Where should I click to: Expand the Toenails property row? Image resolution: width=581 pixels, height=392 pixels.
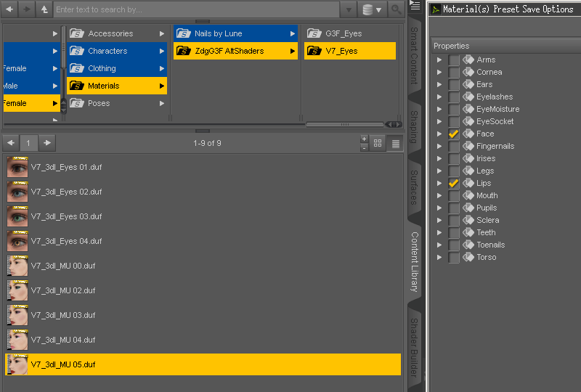coord(439,245)
